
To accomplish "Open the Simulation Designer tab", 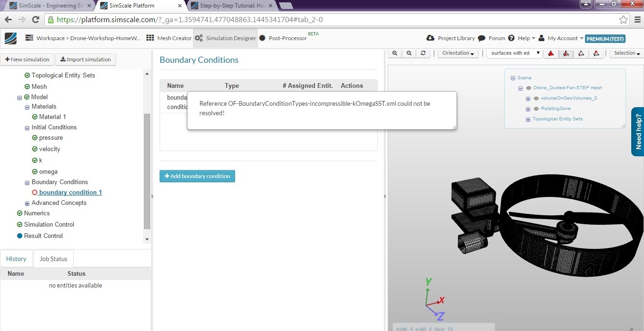I will tap(226, 38).
